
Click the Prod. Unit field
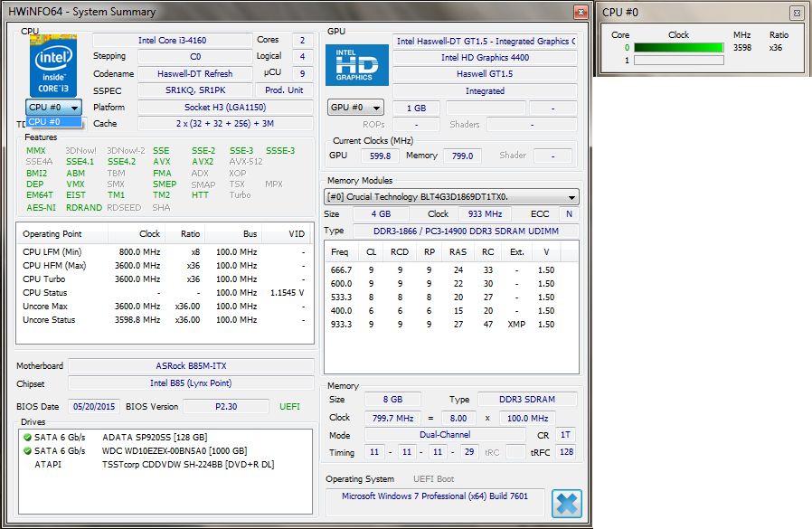(284, 90)
